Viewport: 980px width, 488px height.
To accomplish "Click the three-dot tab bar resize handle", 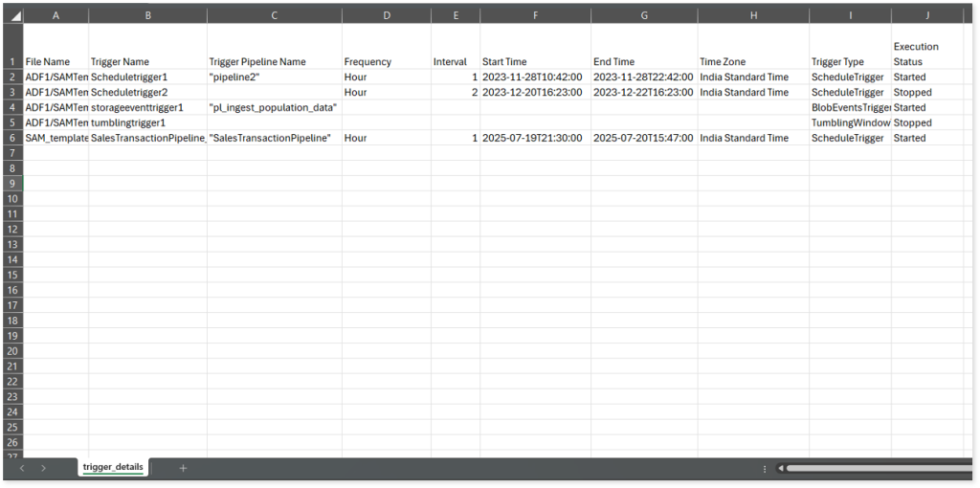I will 764,468.
